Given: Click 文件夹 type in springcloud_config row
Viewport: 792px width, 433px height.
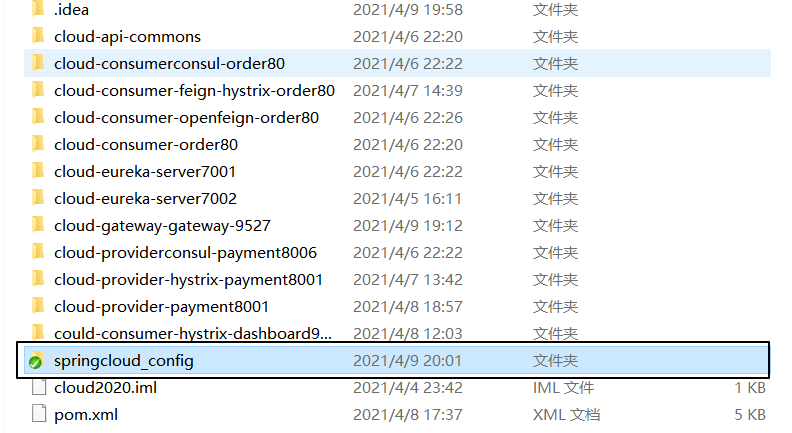Looking at the screenshot, I should tap(555, 361).
